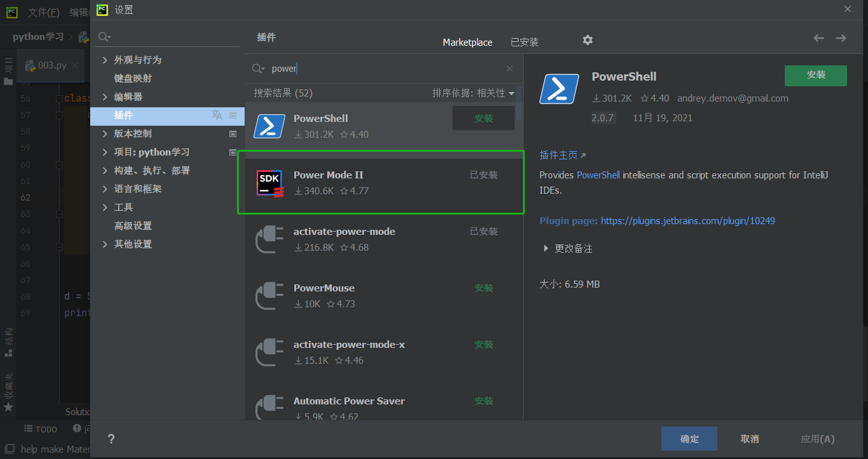Select 键盘映射 settings page

(x=133, y=79)
